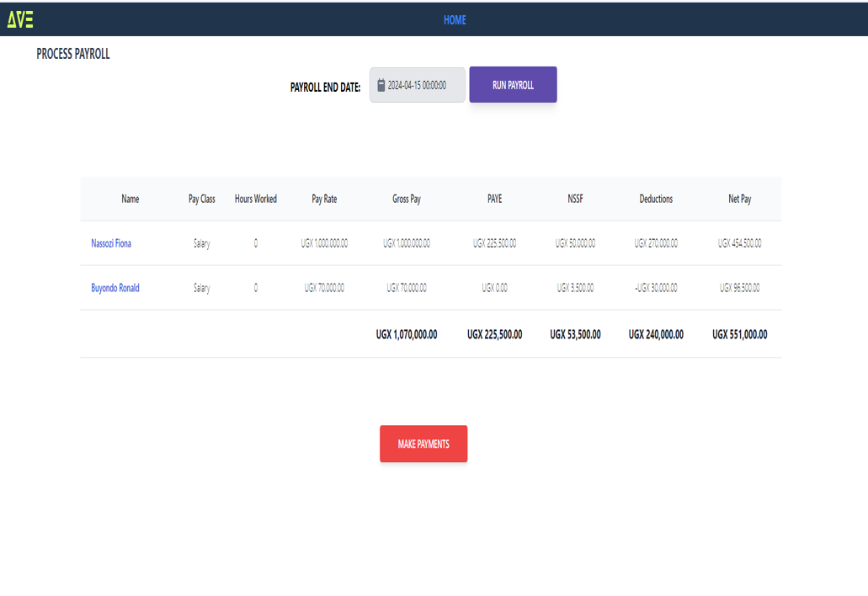
Task: Click the total Gross Pay figure UGX 1,070,000.00
Action: (x=406, y=334)
